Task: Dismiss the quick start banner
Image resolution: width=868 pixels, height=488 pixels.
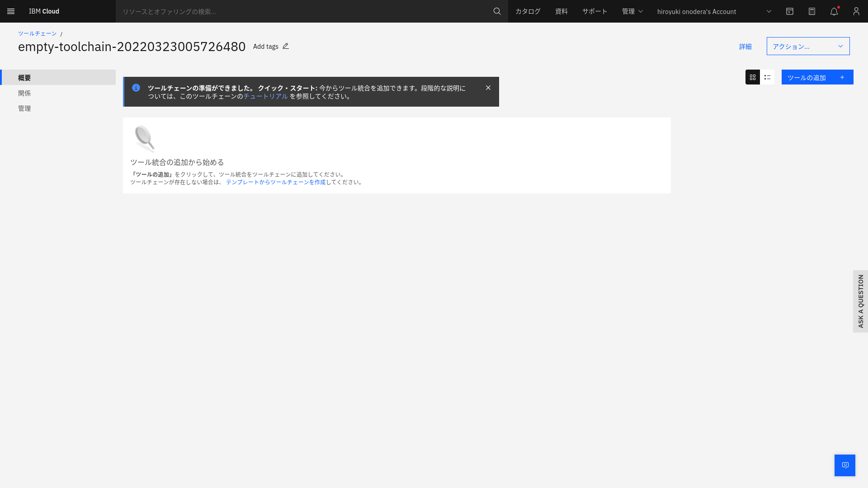Action: coord(488,88)
